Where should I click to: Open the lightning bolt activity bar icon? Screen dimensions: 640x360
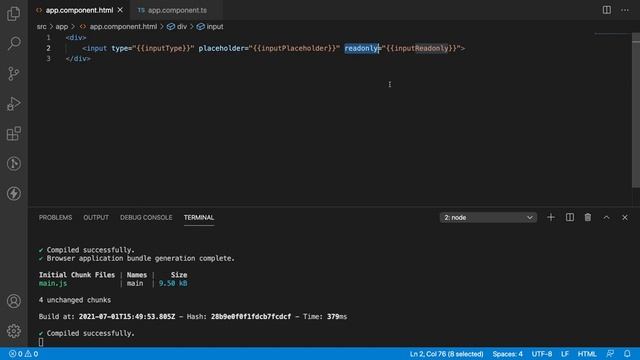point(13,193)
